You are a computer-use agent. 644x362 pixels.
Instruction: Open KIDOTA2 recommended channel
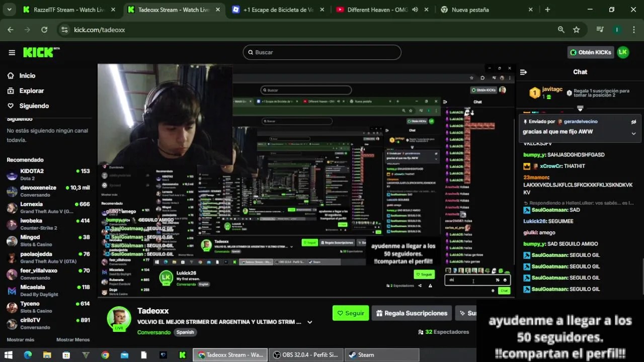coord(48,174)
